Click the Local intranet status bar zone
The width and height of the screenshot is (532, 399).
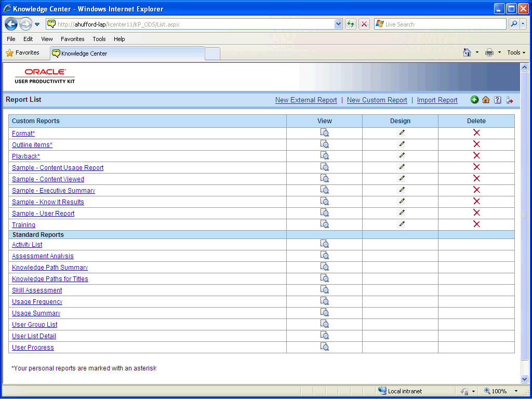coord(400,391)
